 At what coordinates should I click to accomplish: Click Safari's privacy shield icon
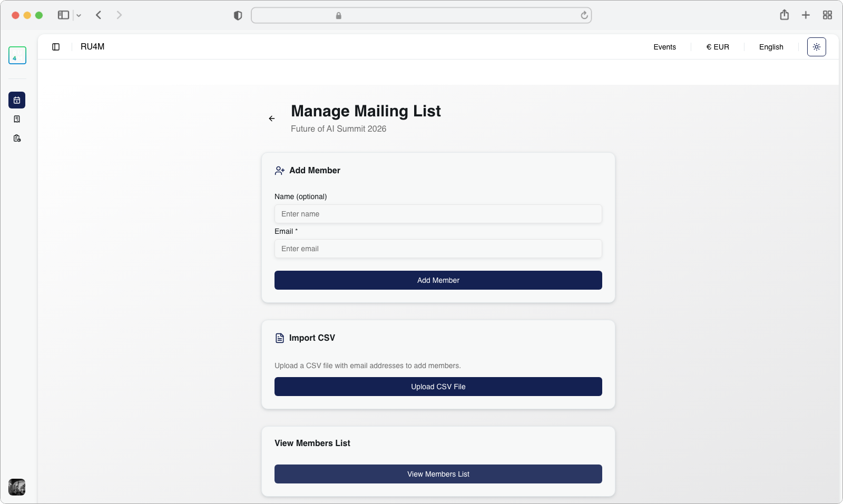pos(238,15)
